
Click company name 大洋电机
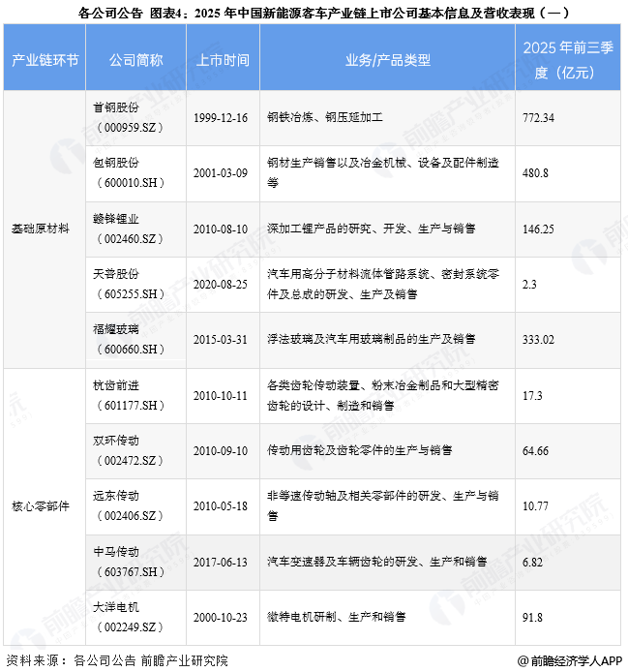click(116, 607)
